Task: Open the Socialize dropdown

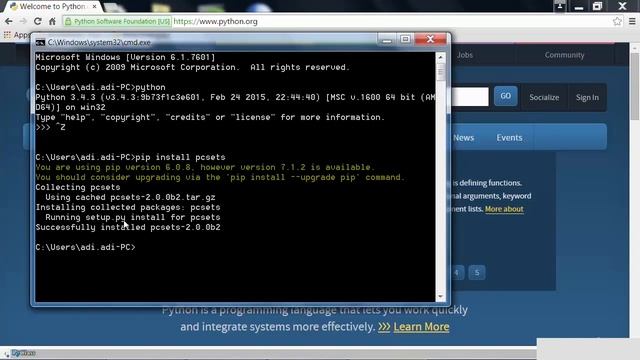Action: click(544, 97)
